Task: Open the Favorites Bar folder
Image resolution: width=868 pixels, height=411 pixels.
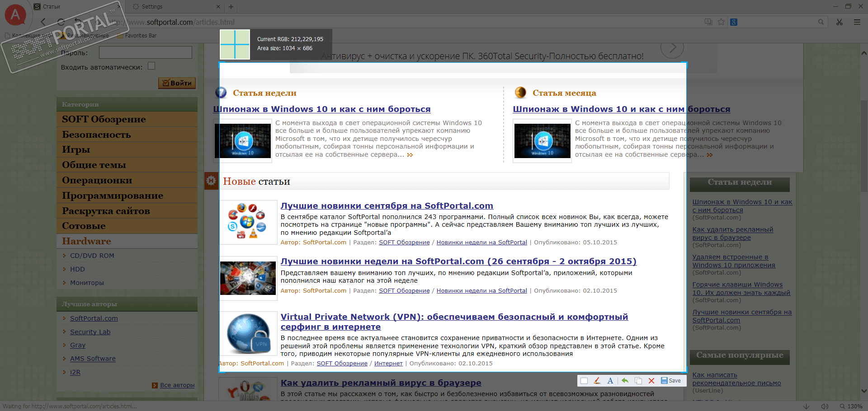Action: pos(137,36)
